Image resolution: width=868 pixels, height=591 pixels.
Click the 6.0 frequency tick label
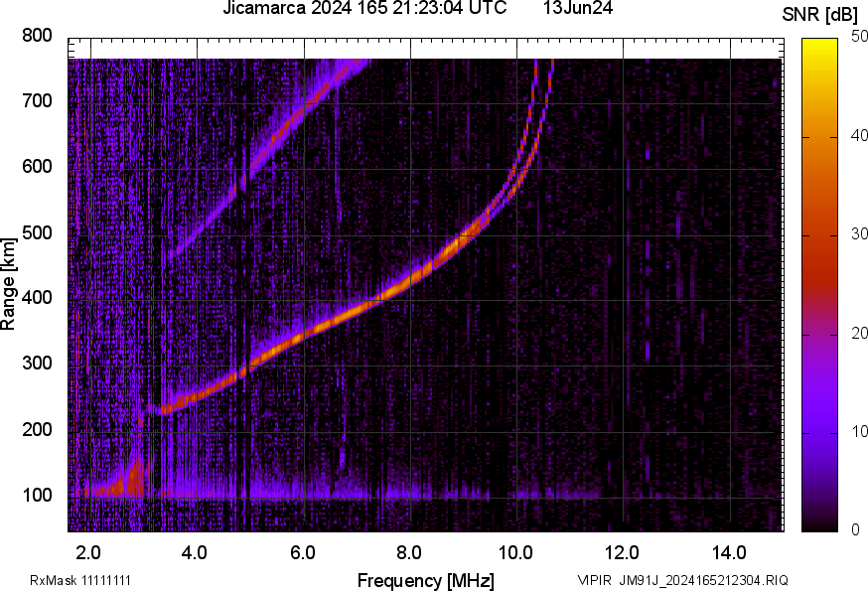[x=302, y=552]
